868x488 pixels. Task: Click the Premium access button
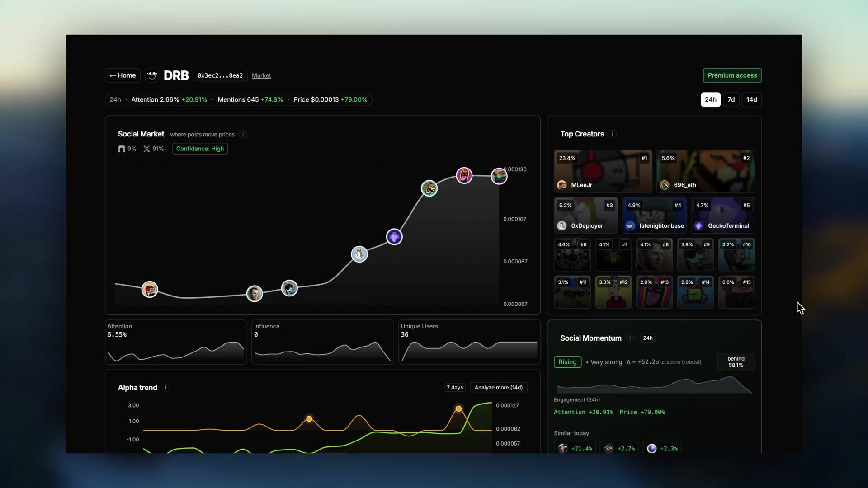pos(732,75)
